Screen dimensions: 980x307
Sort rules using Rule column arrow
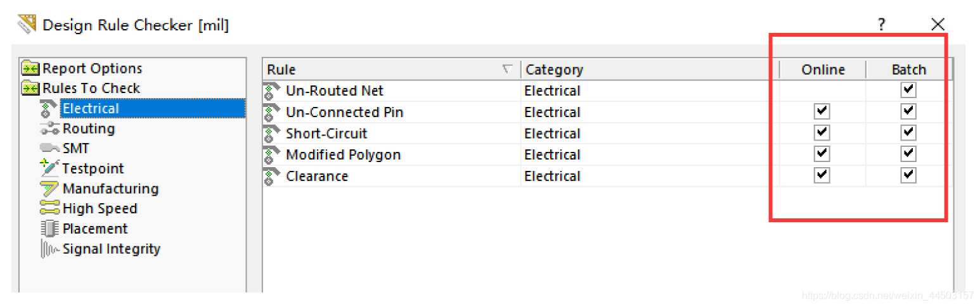click(x=507, y=69)
